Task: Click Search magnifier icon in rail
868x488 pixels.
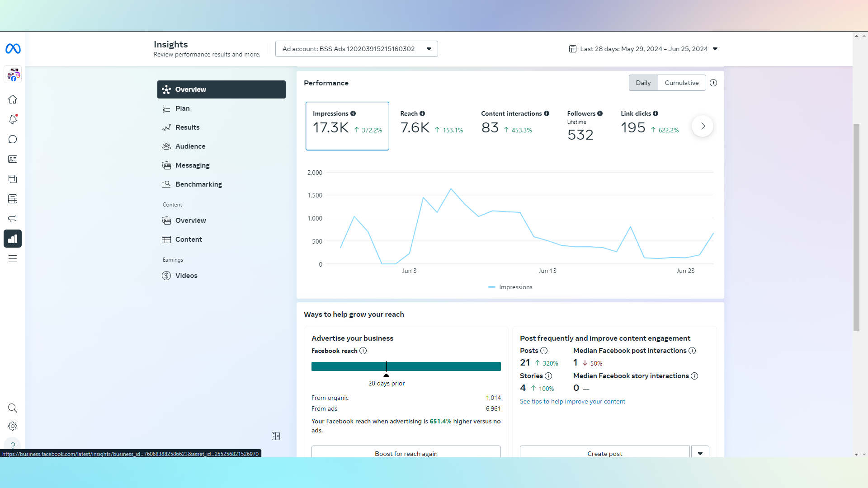Action: 13,408
